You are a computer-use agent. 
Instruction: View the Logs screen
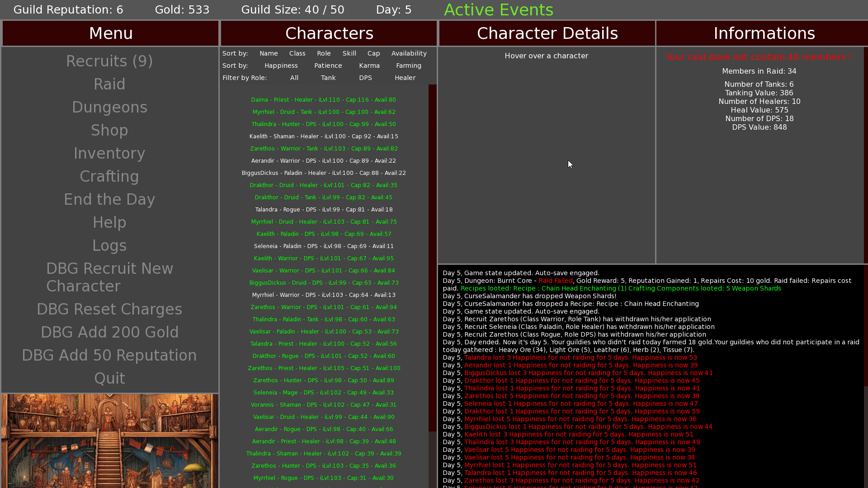109,245
